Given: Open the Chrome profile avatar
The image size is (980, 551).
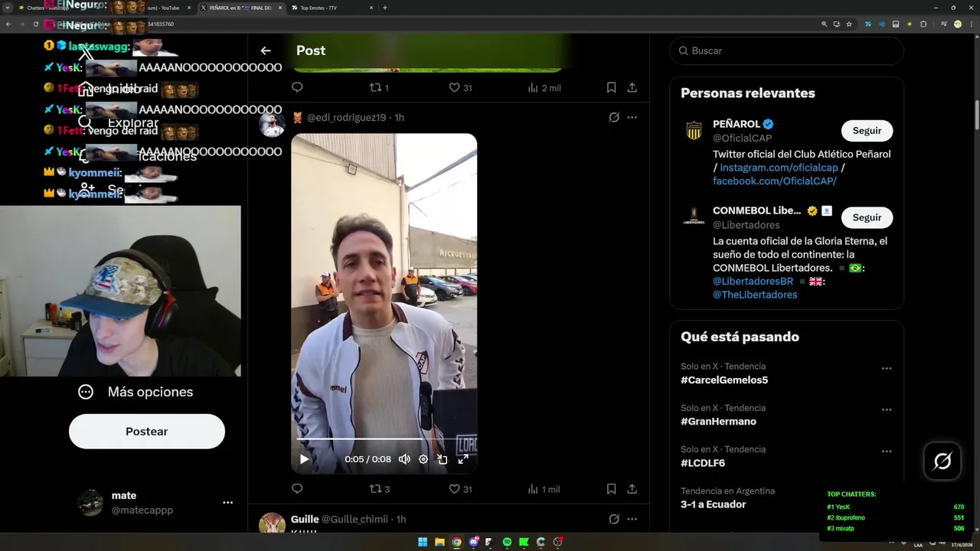Looking at the screenshot, I should 958,24.
